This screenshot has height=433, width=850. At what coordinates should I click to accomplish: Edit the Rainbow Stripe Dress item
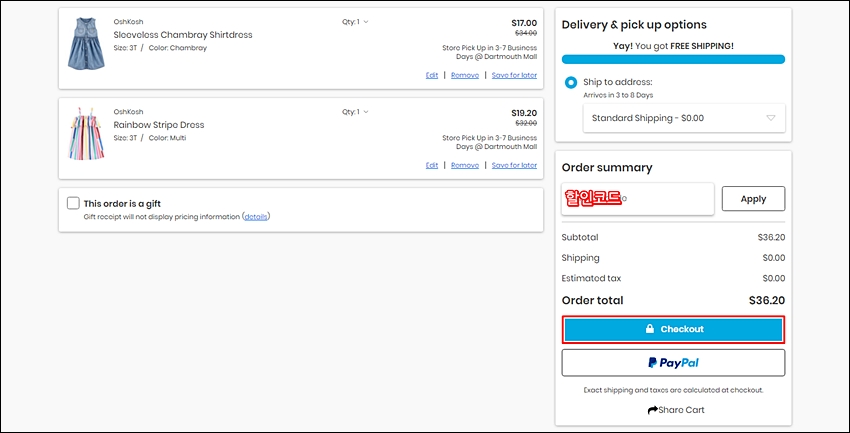[x=432, y=165]
